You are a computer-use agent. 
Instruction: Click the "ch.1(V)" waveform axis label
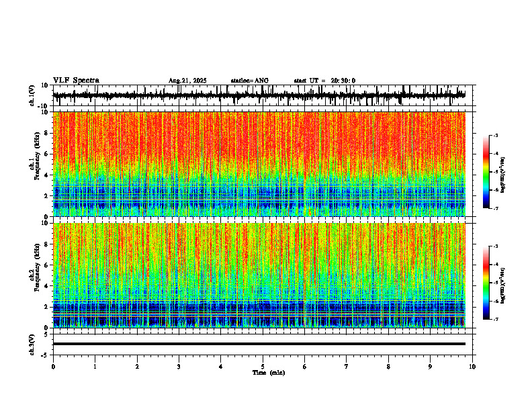(x=32, y=95)
